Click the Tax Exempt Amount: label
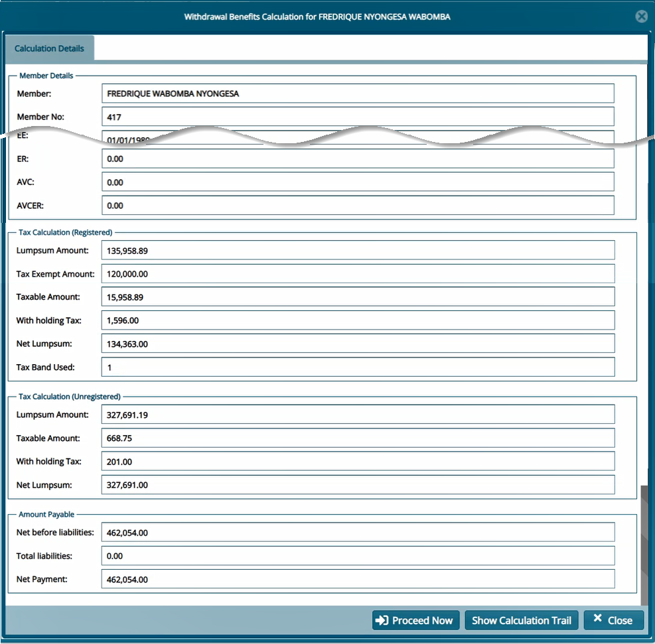 coord(56,274)
